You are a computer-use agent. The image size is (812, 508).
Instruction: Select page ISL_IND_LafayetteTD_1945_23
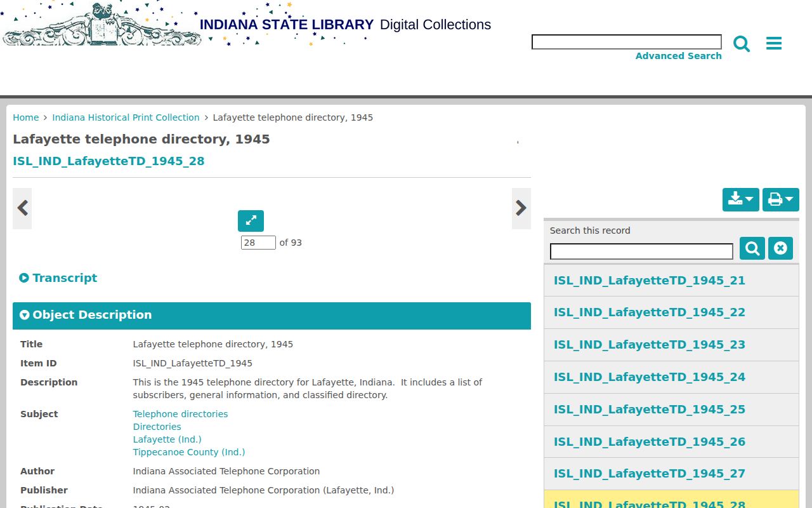coord(671,345)
